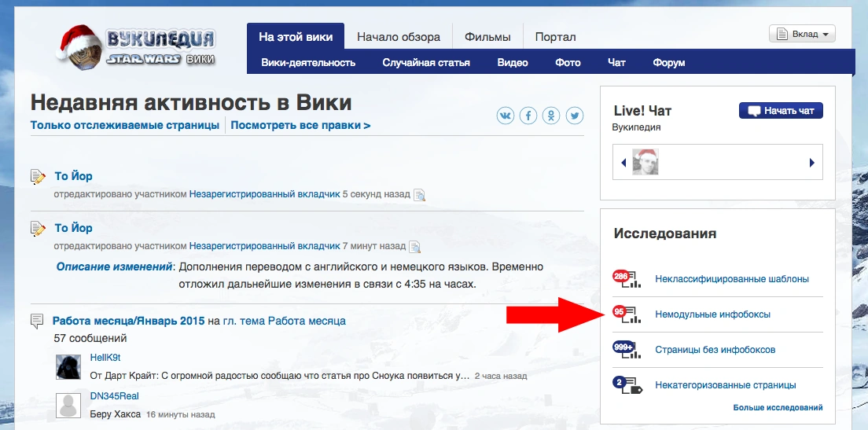Open 'Больше исследований' link

click(x=778, y=407)
